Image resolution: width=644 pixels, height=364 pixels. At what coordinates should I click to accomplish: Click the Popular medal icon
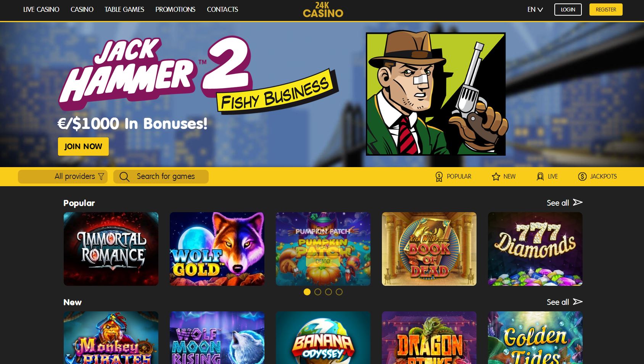[439, 177]
